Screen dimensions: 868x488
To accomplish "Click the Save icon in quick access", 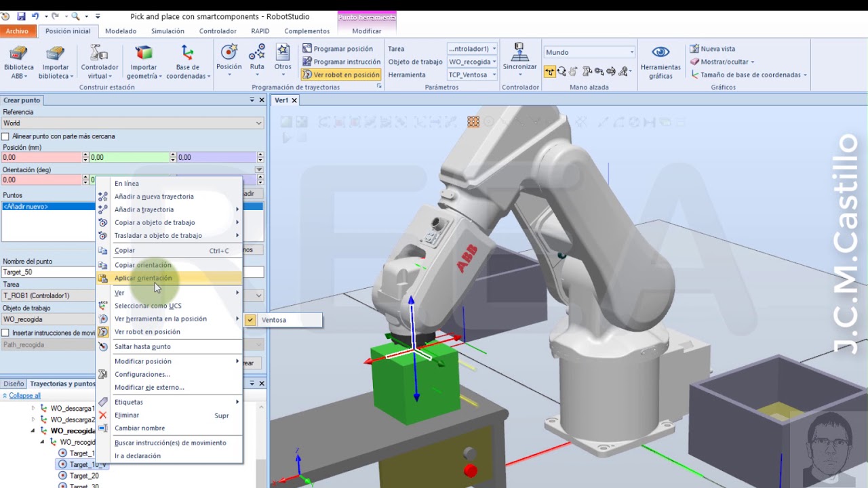I will click(21, 16).
